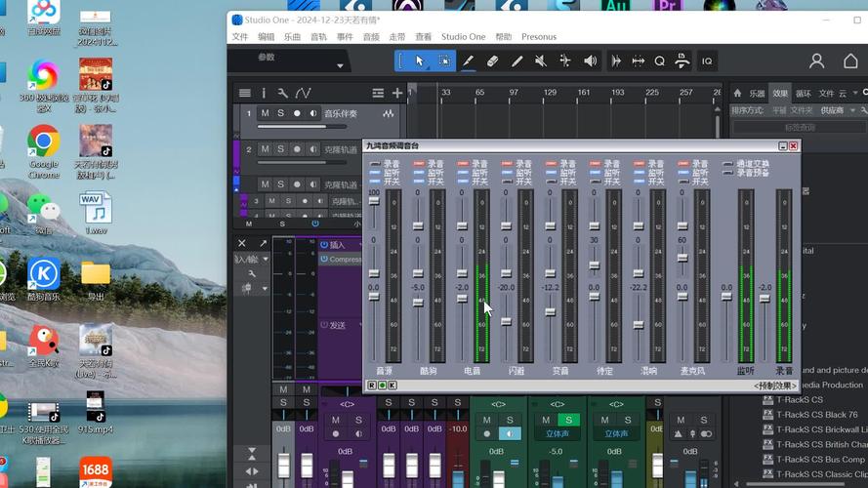Click the 标签查询 search field in browser
Image resolution: width=868 pixels, height=488 pixels.
[x=800, y=127]
